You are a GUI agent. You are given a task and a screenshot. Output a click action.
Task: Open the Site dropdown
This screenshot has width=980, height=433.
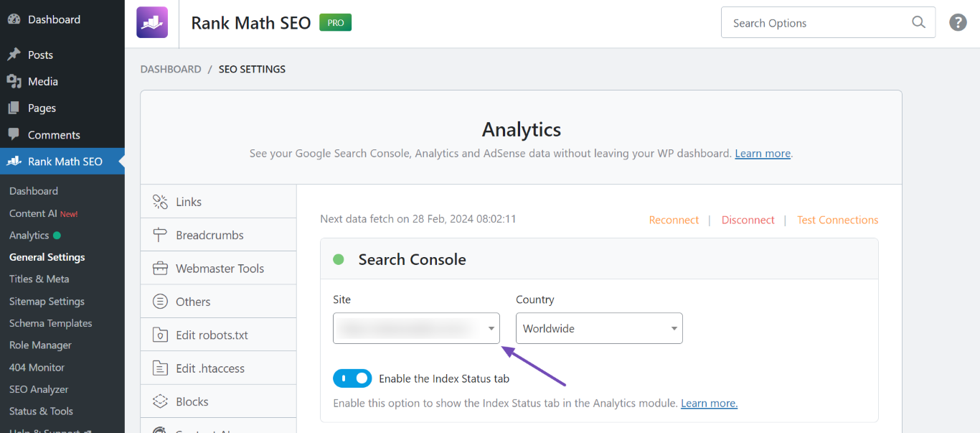click(416, 328)
